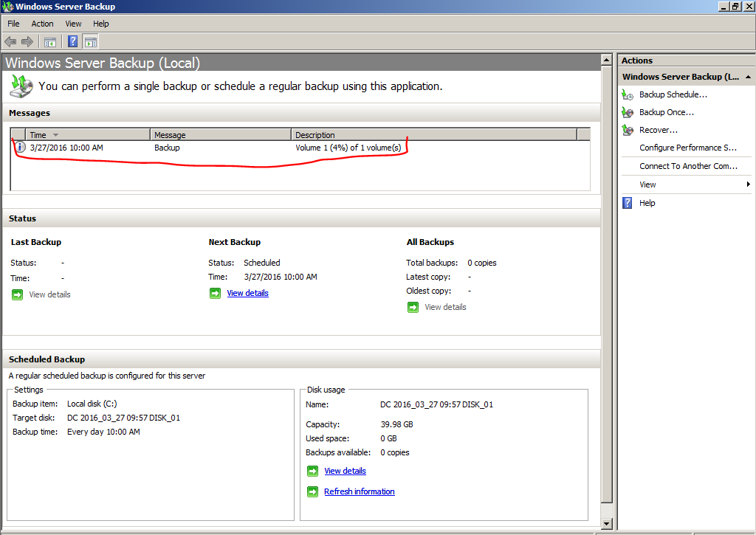
Task: Open the View menu
Action: tap(73, 24)
